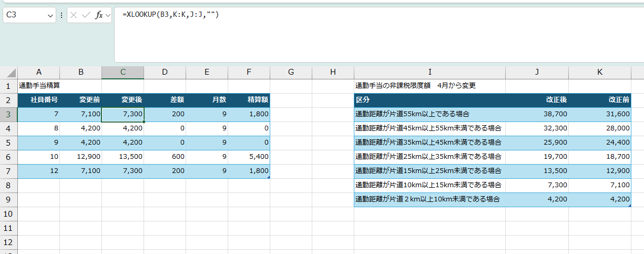
Task: Select the 精算額 header cell
Action: pyautogui.click(x=249, y=99)
